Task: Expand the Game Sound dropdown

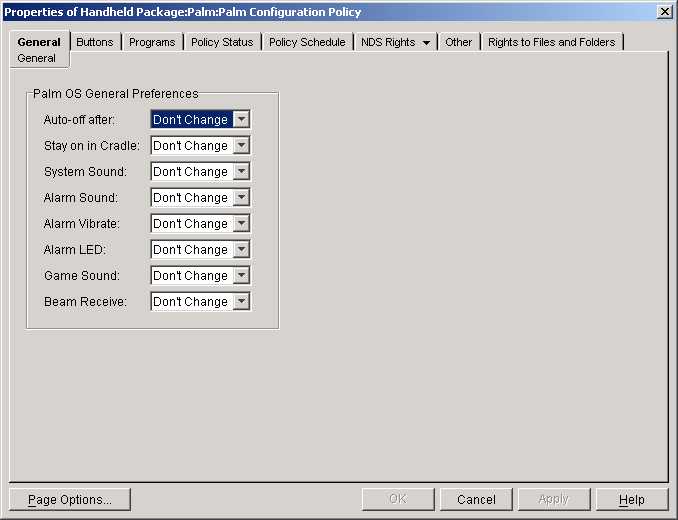Action: pyautogui.click(x=201, y=275)
